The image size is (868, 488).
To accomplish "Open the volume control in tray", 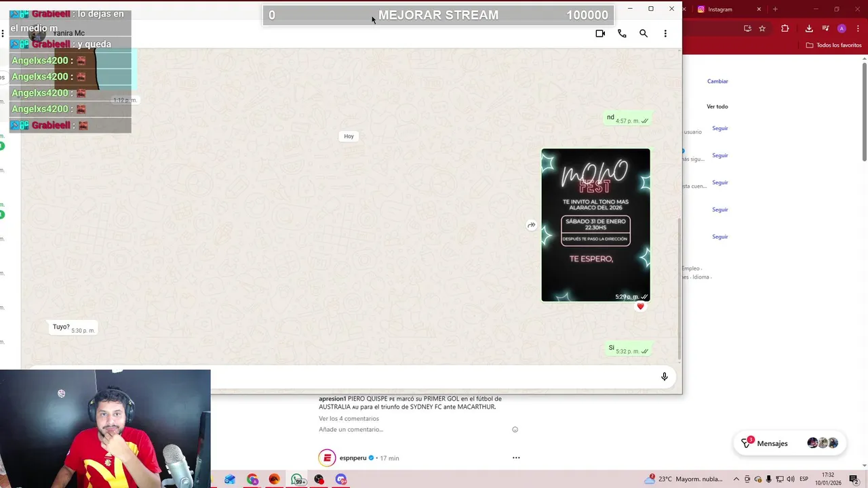I will click(791, 479).
